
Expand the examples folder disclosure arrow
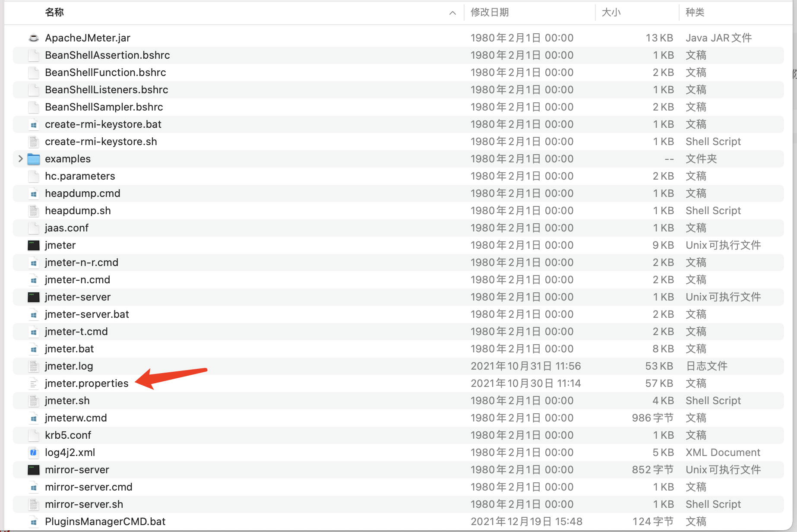click(x=20, y=159)
